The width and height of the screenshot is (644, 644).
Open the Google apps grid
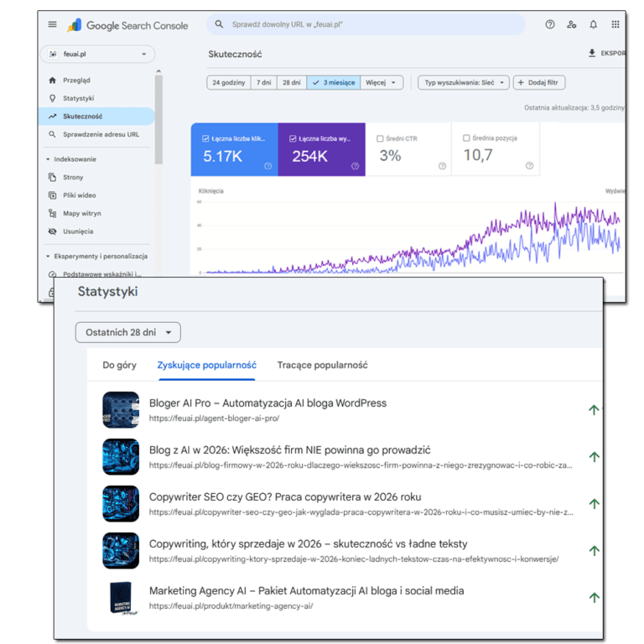615,24
